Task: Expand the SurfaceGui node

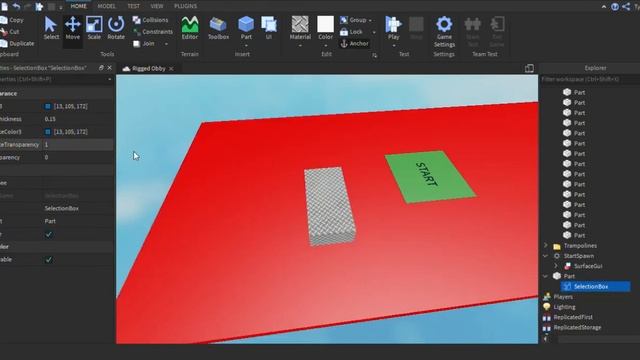Action: click(x=556, y=266)
